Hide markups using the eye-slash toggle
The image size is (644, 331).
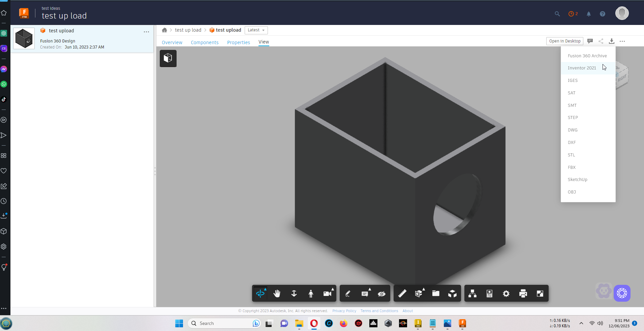coord(381,293)
